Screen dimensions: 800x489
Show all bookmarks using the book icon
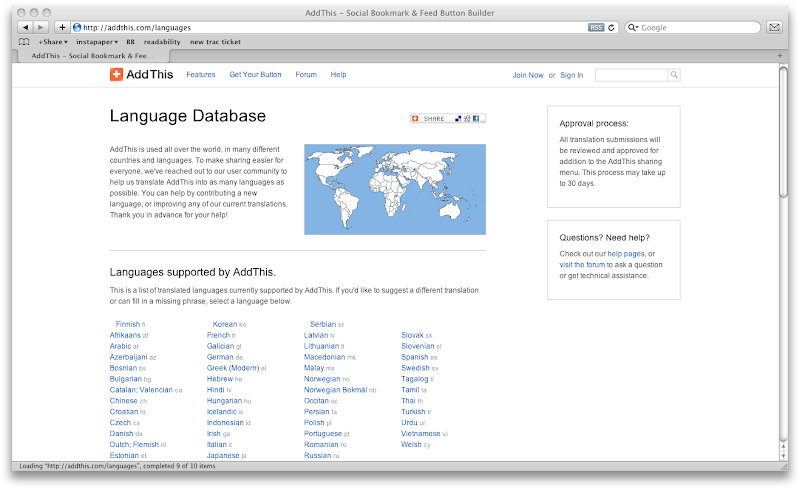24,42
